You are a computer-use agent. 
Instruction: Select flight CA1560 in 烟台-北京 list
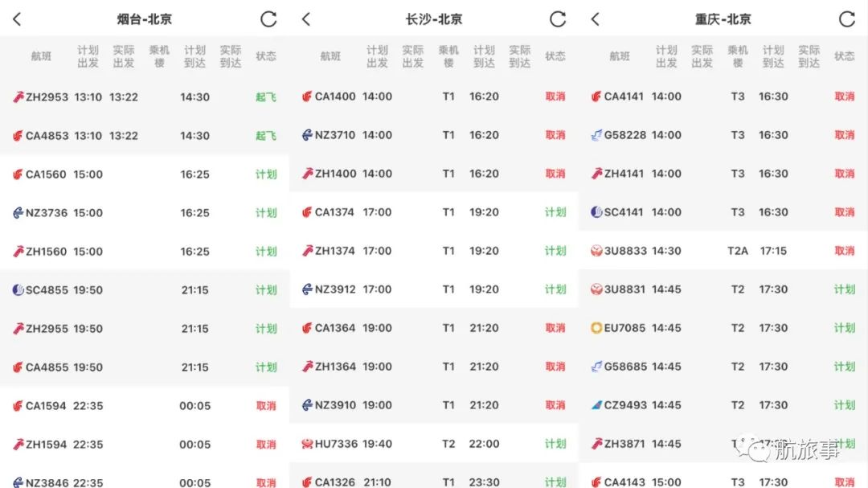[47, 174]
